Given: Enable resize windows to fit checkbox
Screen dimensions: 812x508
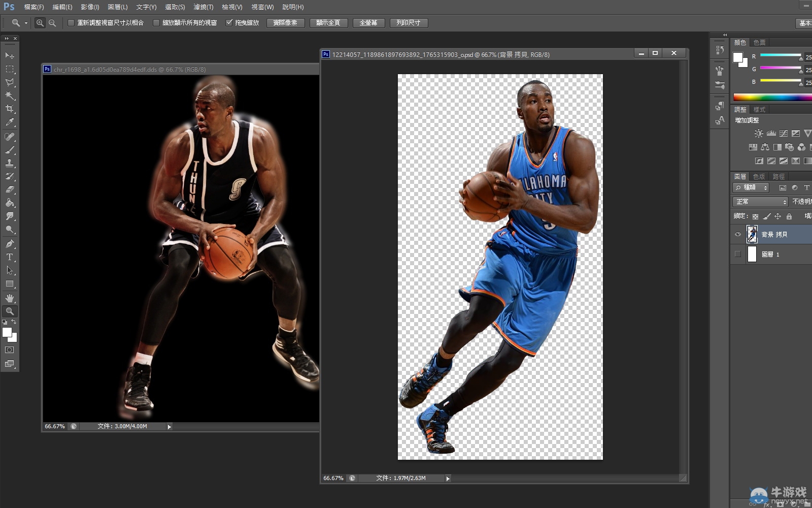Looking at the screenshot, I should [71, 23].
